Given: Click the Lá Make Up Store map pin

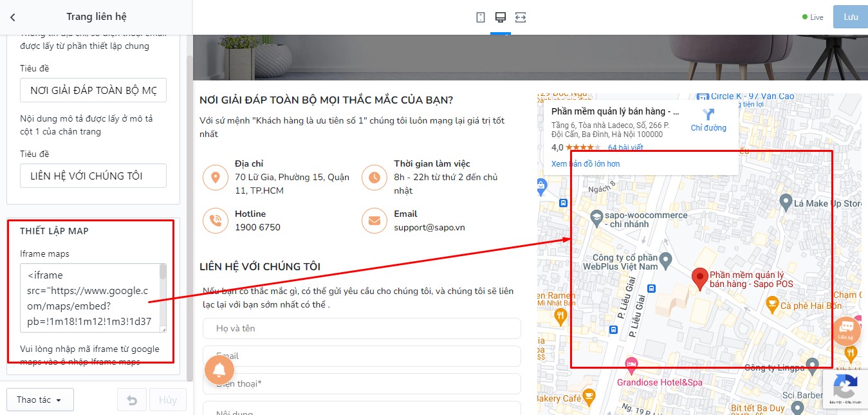Looking at the screenshot, I should click(785, 203).
